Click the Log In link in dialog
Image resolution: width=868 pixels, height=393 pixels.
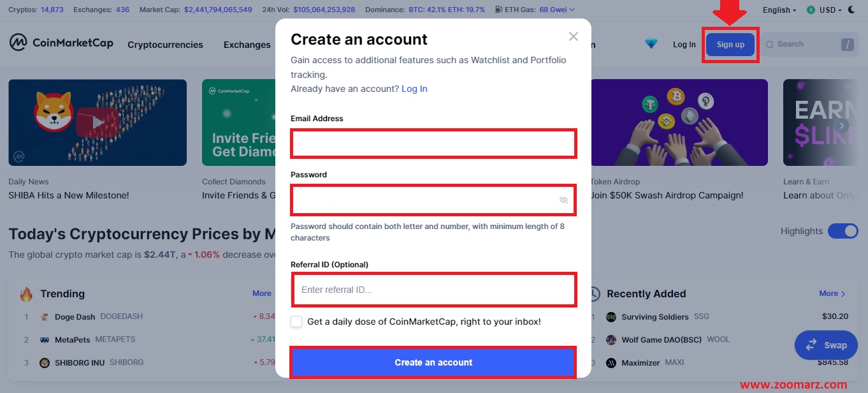(414, 89)
